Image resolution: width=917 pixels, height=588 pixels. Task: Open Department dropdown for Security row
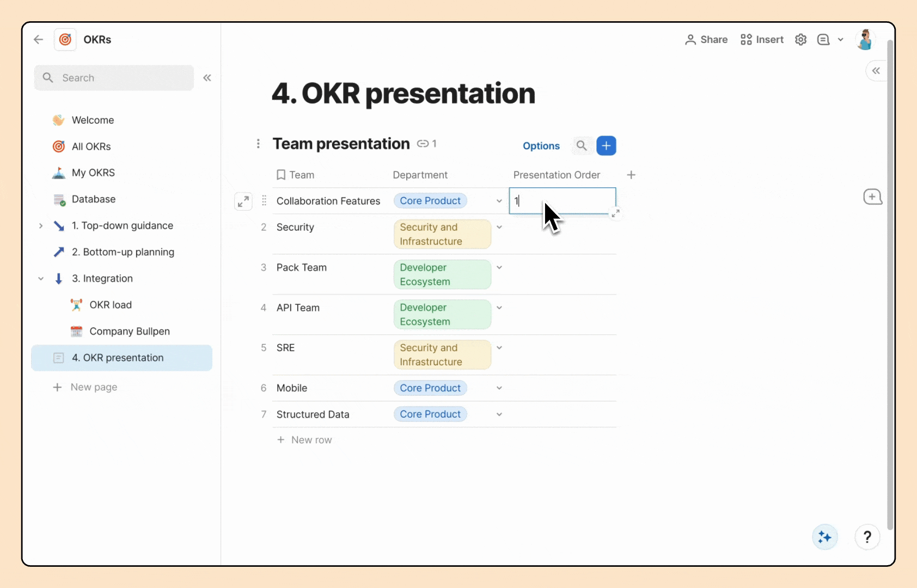pos(499,227)
